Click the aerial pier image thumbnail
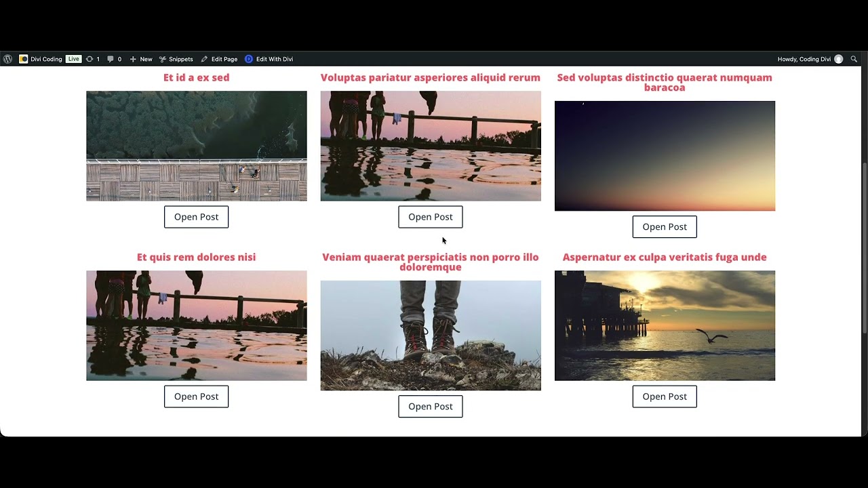 point(197,146)
